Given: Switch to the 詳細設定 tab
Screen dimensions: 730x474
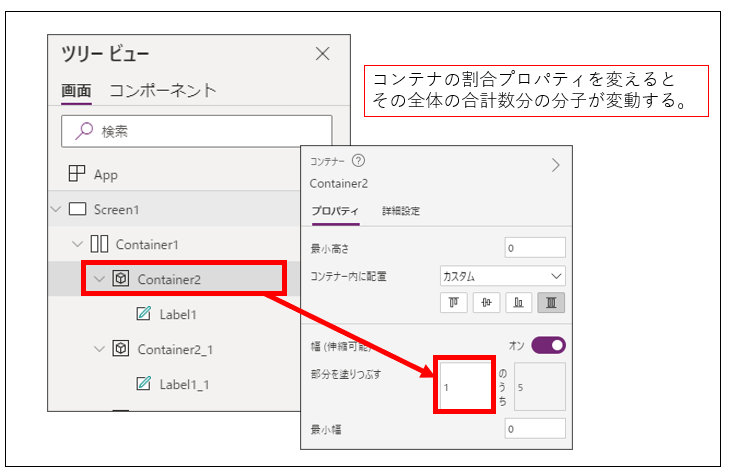Looking at the screenshot, I should [x=401, y=211].
